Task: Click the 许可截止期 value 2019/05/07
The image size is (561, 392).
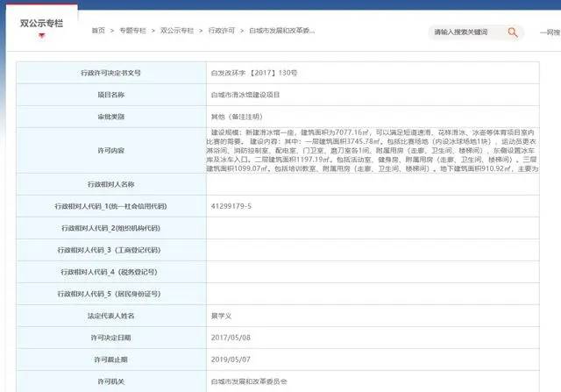Action: click(x=230, y=360)
